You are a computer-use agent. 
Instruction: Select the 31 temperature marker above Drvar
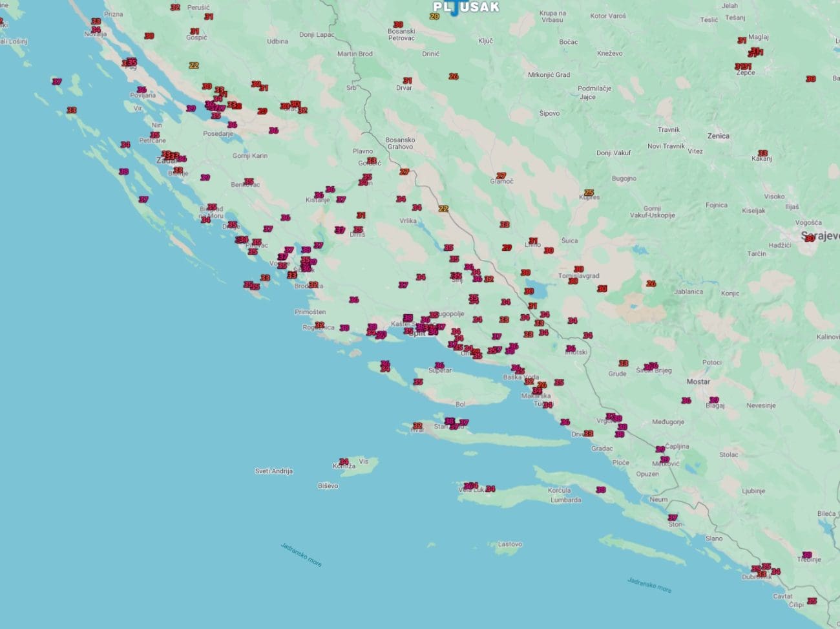coord(407,81)
